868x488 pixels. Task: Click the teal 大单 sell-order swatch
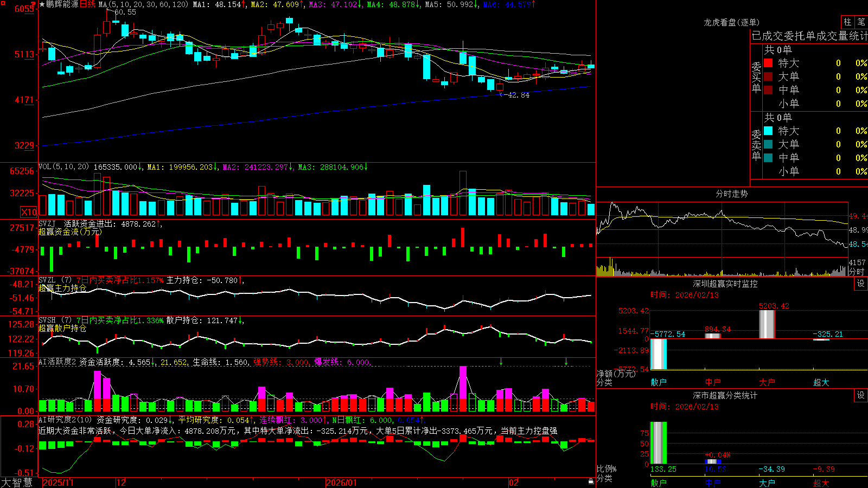(x=768, y=144)
